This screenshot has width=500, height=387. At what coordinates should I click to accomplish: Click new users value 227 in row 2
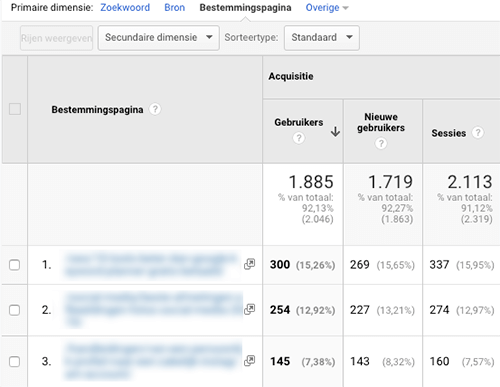tap(359, 310)
